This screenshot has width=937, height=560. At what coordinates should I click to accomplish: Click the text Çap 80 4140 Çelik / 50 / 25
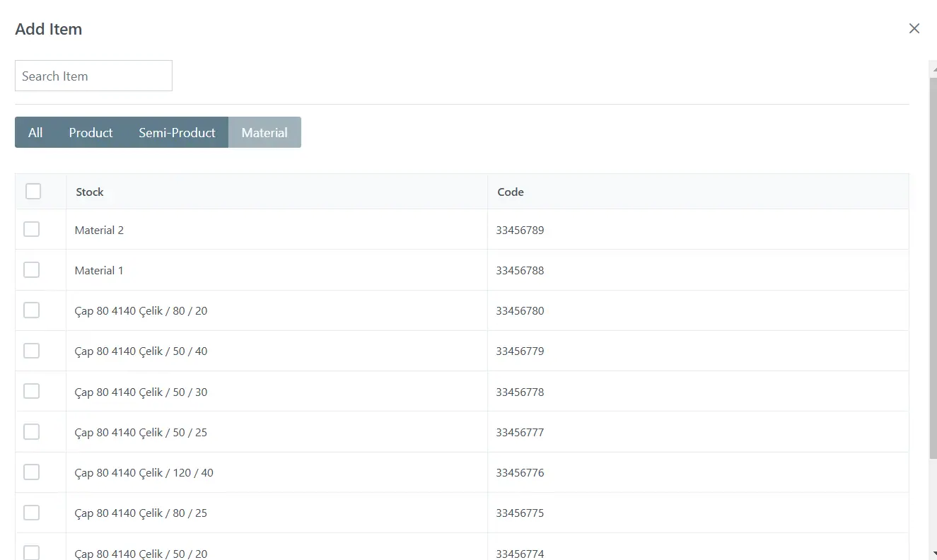point(141,432)
